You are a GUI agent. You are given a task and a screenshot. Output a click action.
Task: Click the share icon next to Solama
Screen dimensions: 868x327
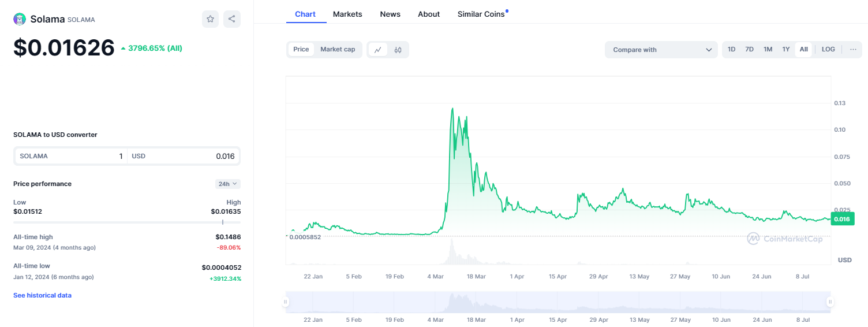click(231, 19)
